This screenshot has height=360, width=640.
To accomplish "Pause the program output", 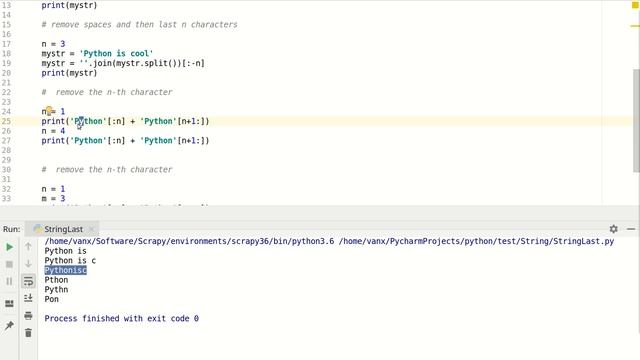I will click(9, 281).
